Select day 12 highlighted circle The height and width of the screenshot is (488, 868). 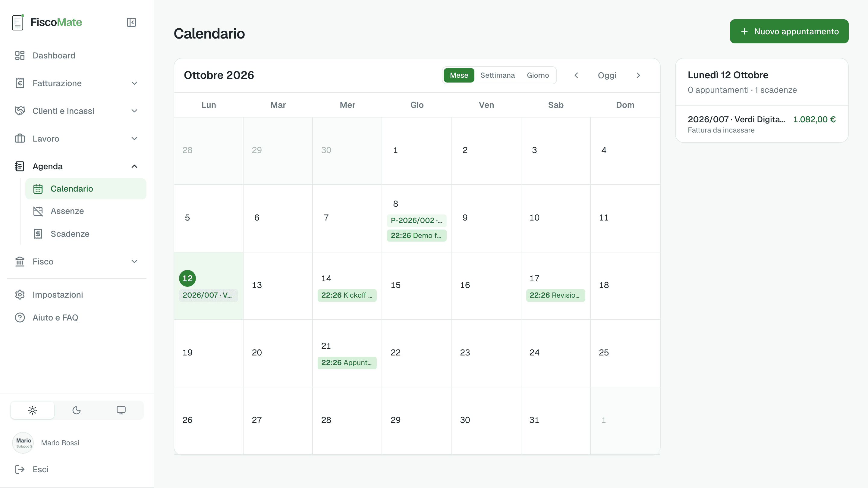[187, 279]
